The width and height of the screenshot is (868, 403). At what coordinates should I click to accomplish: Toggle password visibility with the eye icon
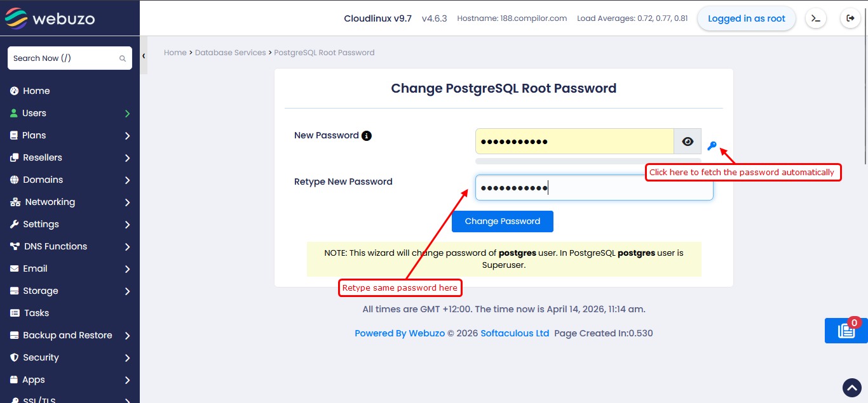point(688,142)
